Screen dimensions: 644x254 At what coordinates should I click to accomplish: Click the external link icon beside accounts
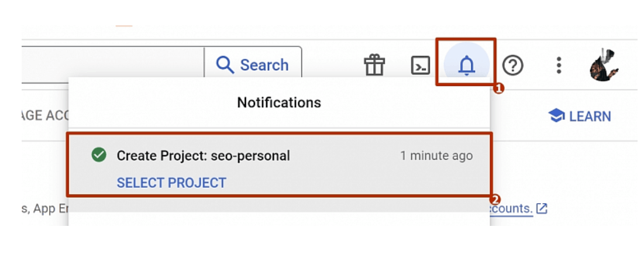[x=542, y=208]
